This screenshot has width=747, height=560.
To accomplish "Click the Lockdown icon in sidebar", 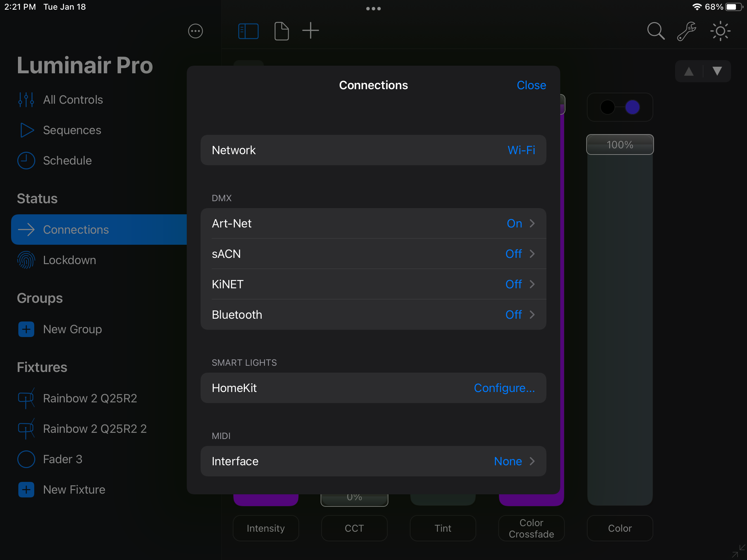I will point(26,260).
